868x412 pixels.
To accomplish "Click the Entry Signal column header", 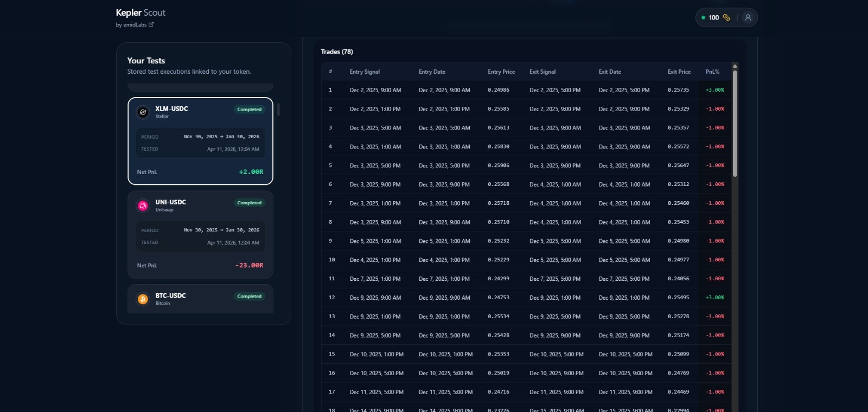I will point(365,72).
